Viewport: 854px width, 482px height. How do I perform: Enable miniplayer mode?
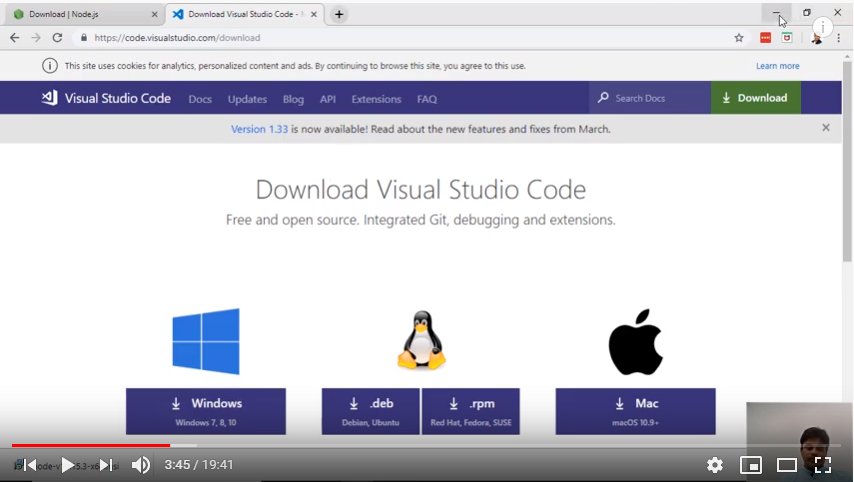click(x=750, y=465)
